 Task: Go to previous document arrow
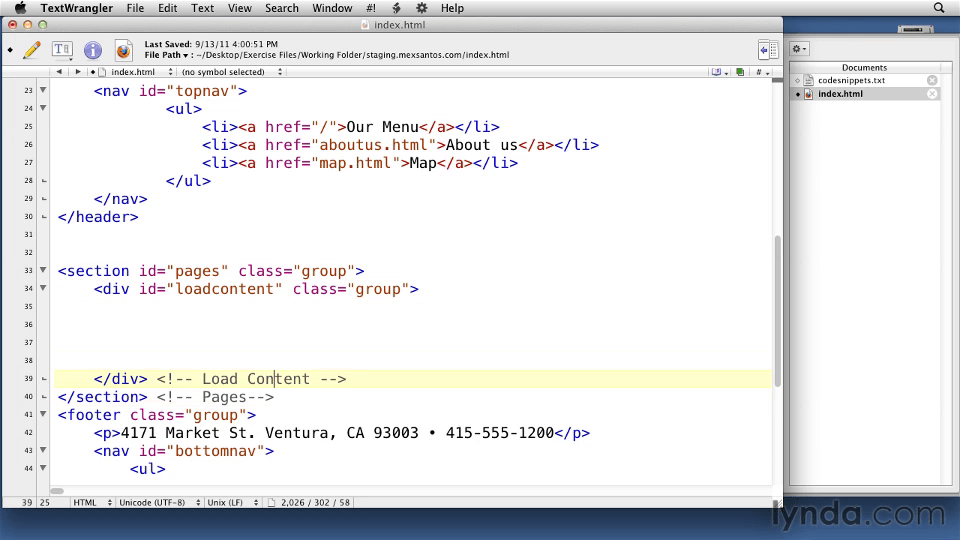click(x=59, y=72)
